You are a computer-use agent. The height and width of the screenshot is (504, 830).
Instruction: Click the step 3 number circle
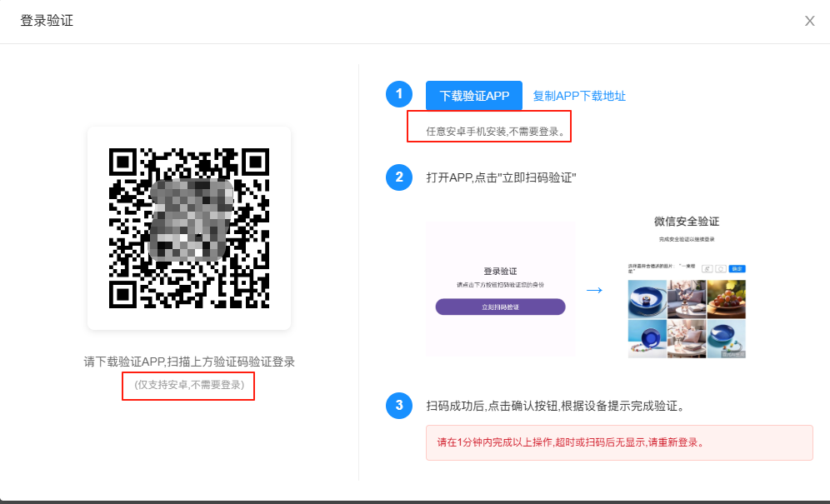click(x=399, y=406)
